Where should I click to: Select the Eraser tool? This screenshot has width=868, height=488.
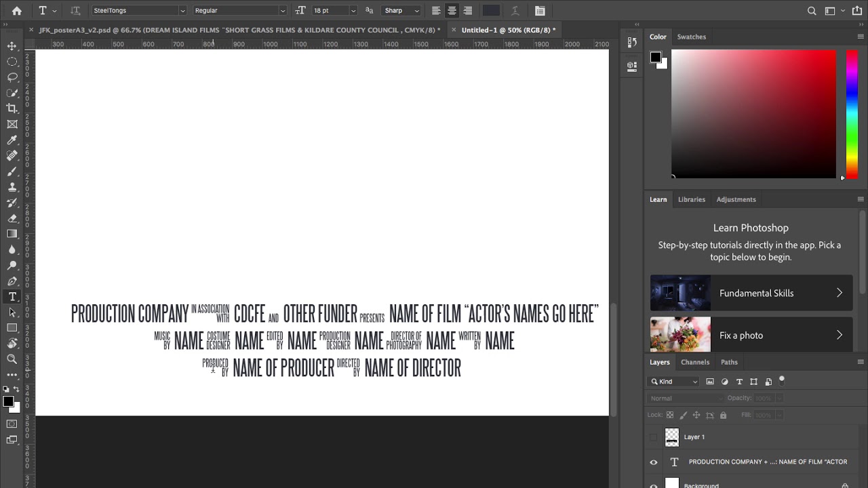click(12, 218)
